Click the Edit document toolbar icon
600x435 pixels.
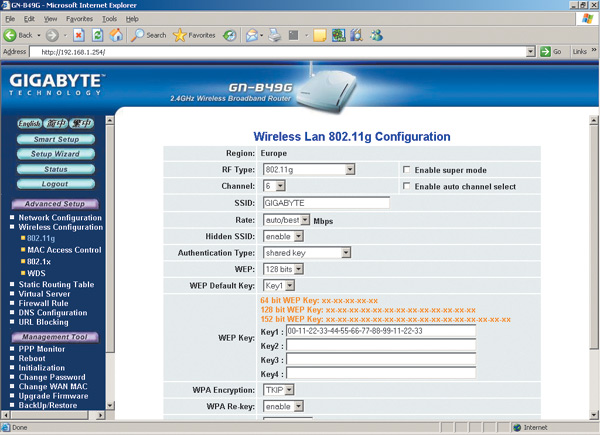pos(293,35)
